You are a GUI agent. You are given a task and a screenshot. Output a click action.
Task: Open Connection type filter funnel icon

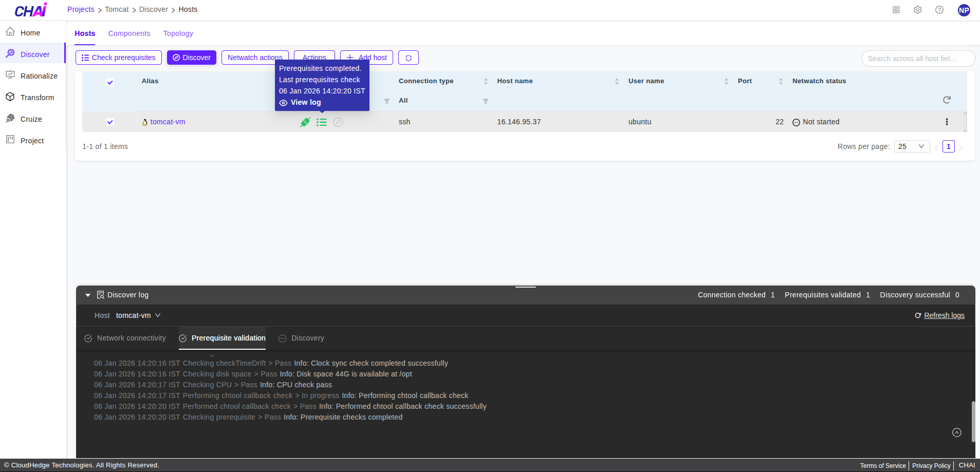click(486, 101)
